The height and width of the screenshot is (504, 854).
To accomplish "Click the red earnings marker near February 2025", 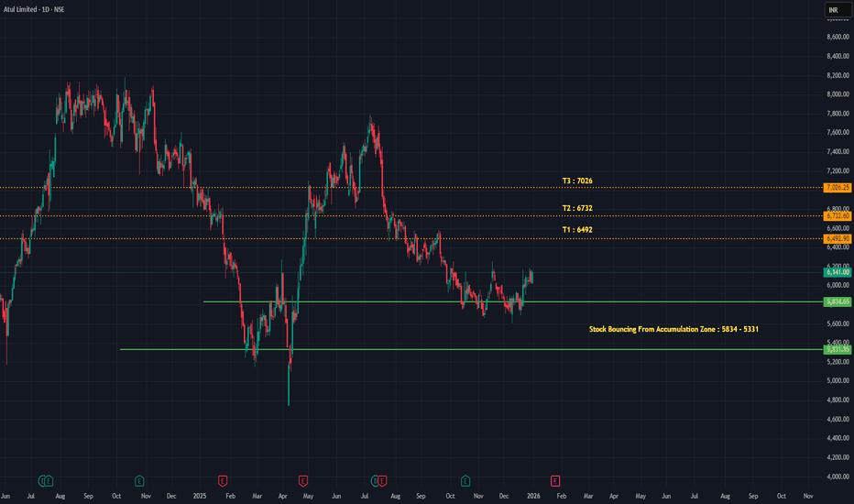I will point(222,479).
